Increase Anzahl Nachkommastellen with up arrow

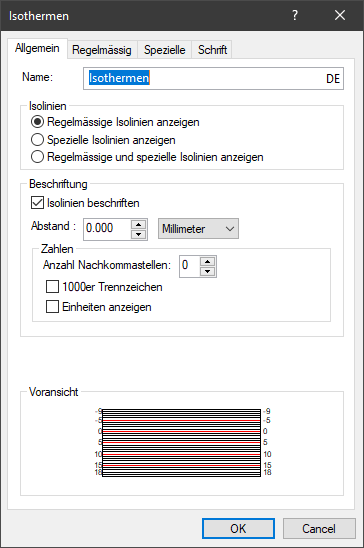click(x=208, y=262)
